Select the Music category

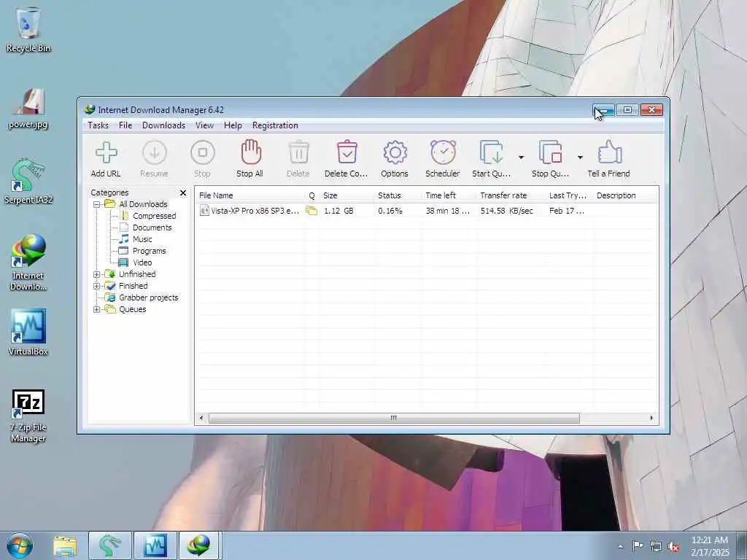(x=142, y=239)
